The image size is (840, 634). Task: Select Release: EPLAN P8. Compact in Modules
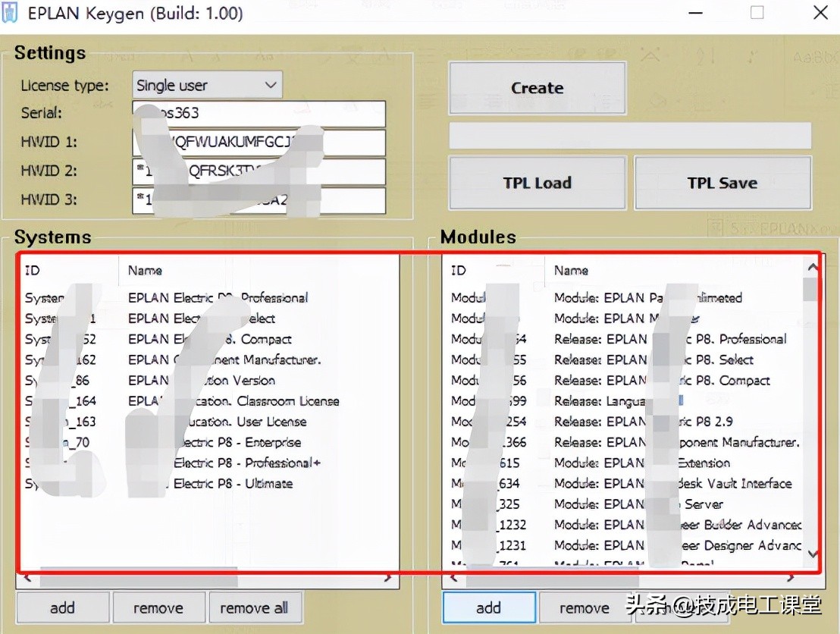click(625, 381)
